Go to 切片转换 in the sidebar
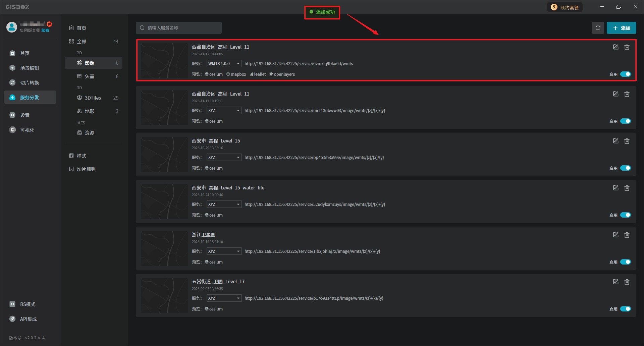Image resolution: width=644 pixels, height=346 pixels. pos(30,83)
